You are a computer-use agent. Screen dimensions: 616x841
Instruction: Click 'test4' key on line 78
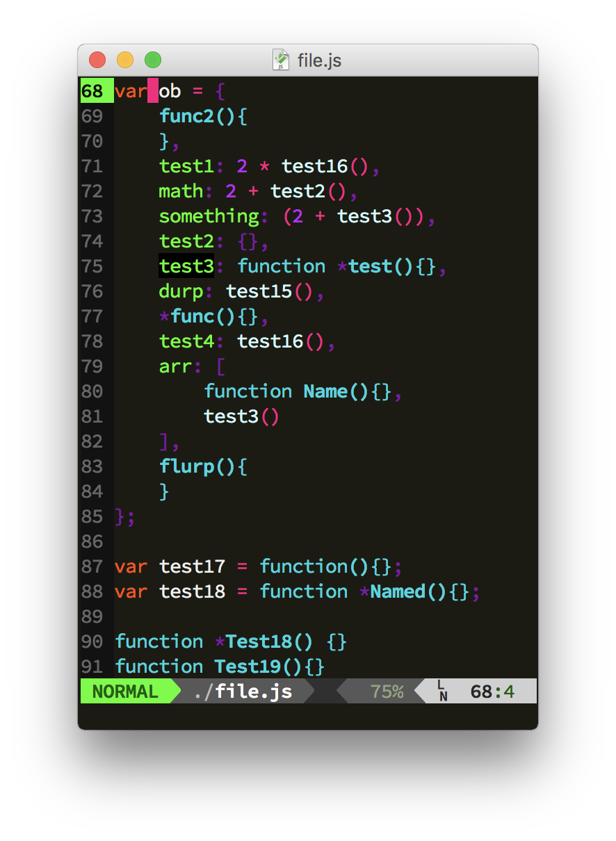point(187,341)
